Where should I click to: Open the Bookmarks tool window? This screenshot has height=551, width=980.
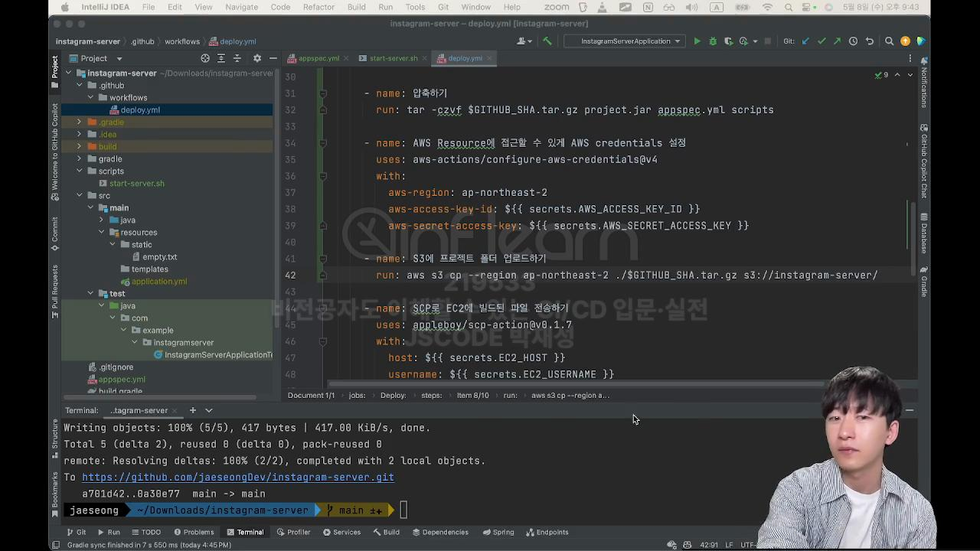54,493
